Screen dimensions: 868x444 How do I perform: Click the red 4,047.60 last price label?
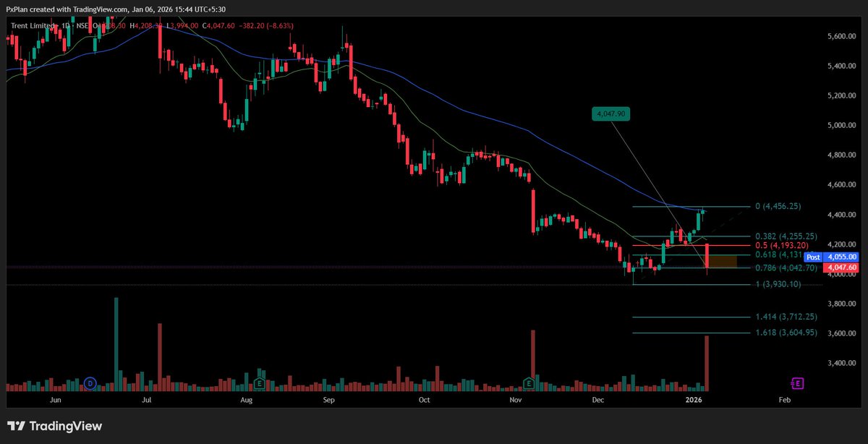pyautogui.click(x=841, y=267)
